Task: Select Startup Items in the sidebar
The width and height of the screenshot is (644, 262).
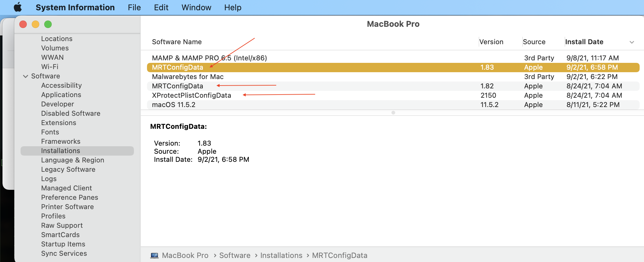Action: point(63,244)
